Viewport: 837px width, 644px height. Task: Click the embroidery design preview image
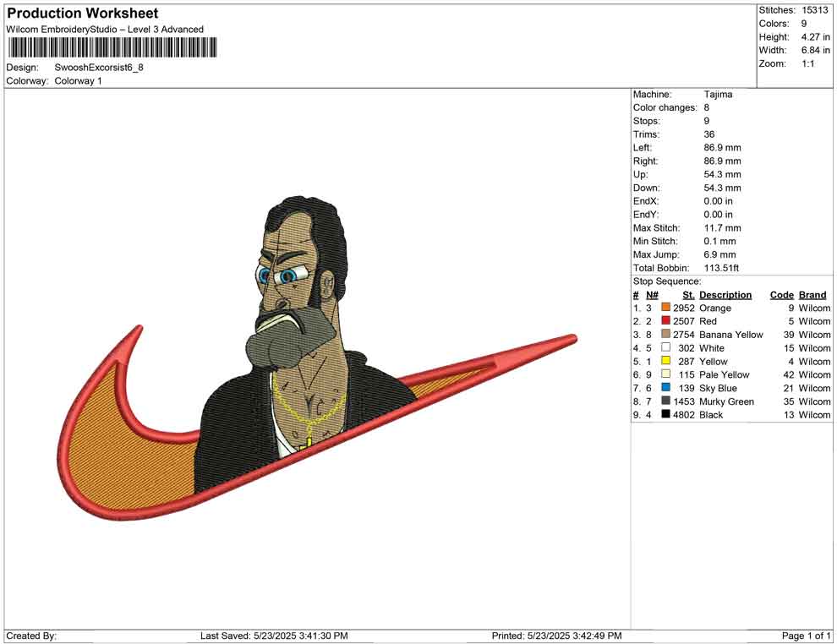click(316, 358)
